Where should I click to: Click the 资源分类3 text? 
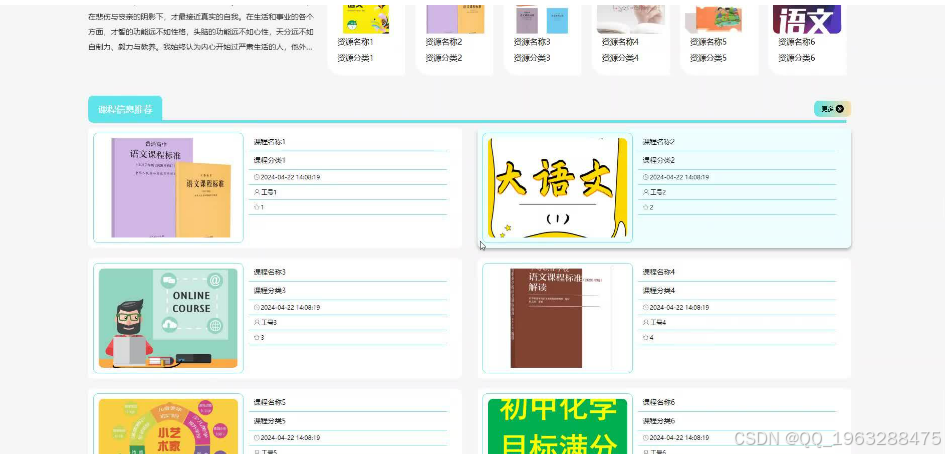(532, 58)
